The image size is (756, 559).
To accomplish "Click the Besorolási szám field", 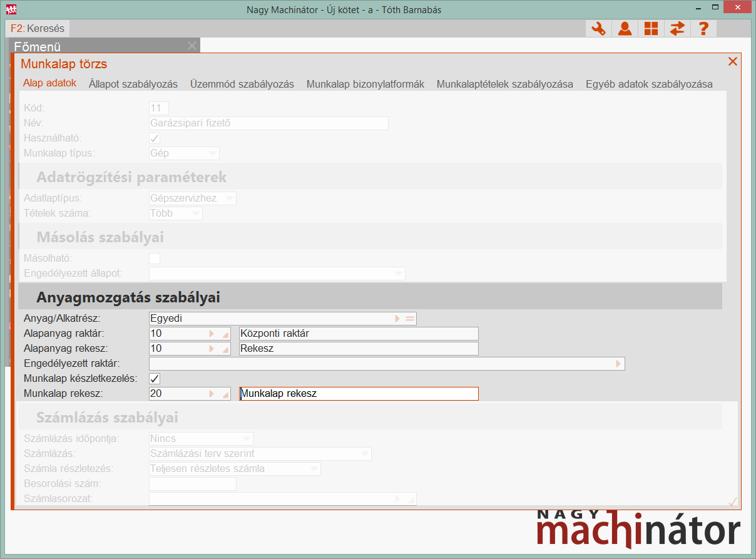I will [x=193, y=484].
